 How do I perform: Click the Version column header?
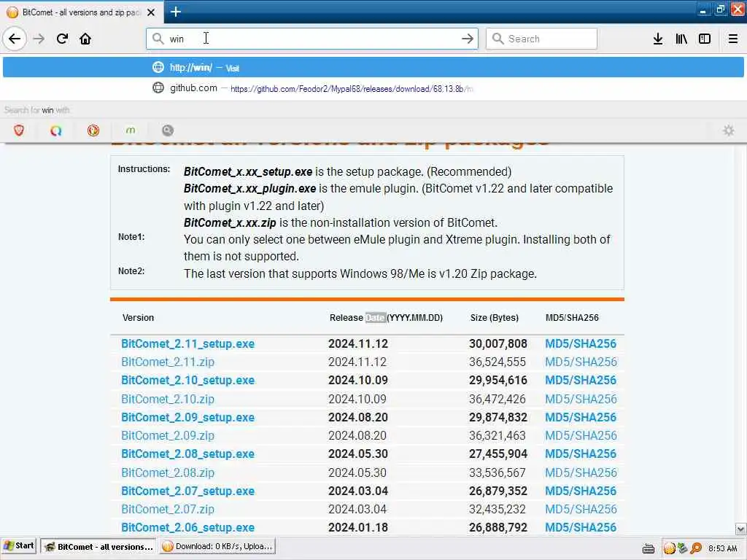click(138, 318)
